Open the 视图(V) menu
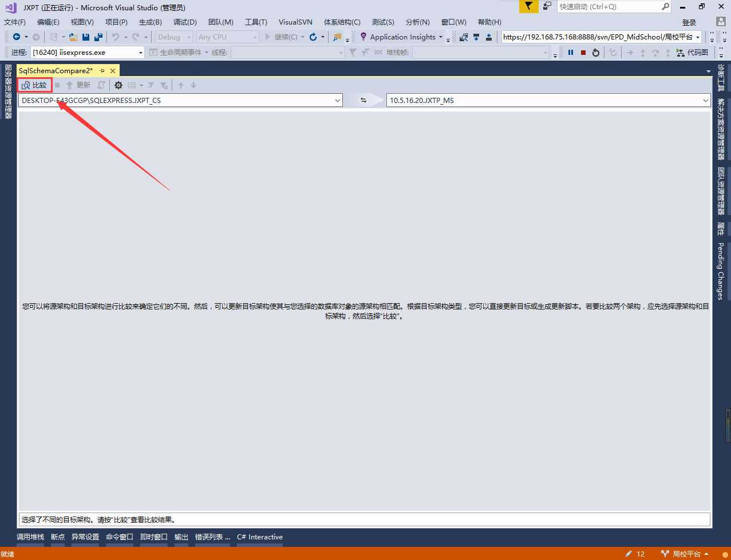731x560 pixels. pos(82,22)
